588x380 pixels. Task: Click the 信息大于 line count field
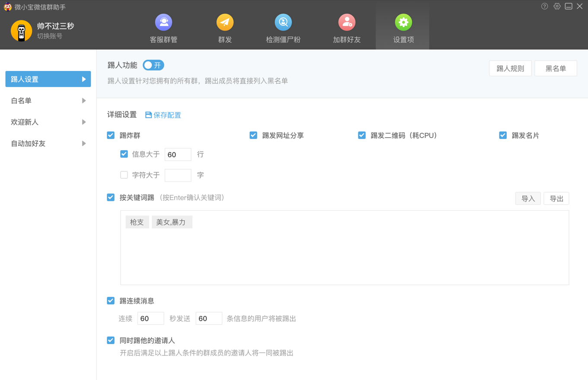coord(178,155)
